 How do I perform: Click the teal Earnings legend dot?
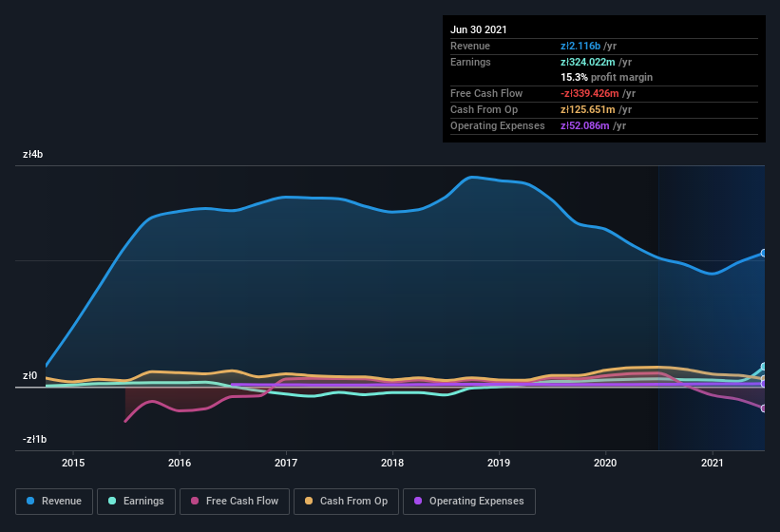tap(112, 501)
